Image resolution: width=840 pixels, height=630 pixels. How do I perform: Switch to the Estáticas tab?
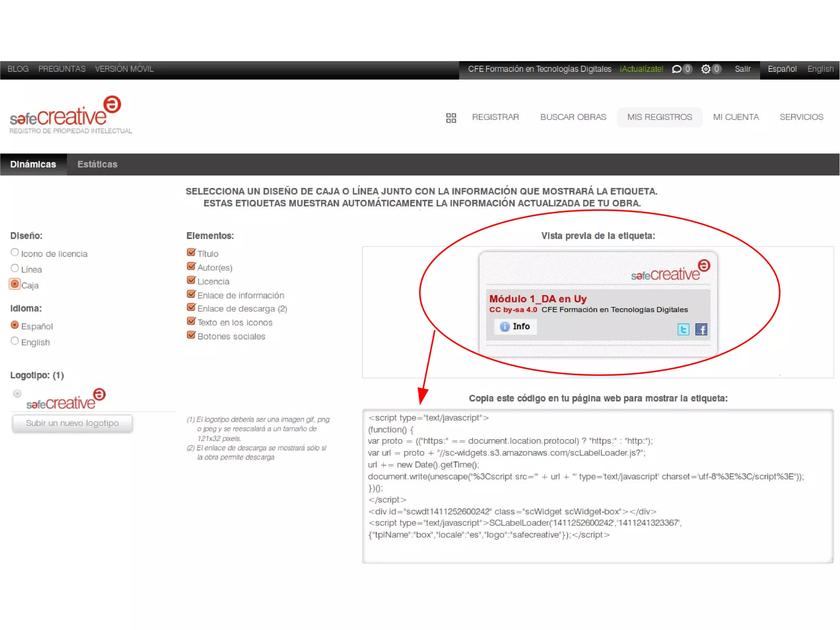[x=97, y=164]
